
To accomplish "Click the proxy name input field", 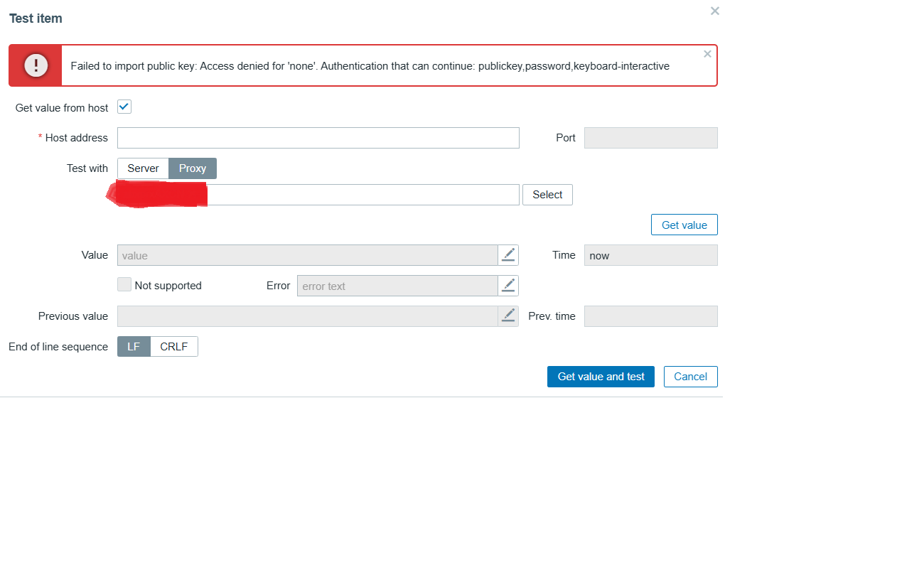I will click(362, 195).
